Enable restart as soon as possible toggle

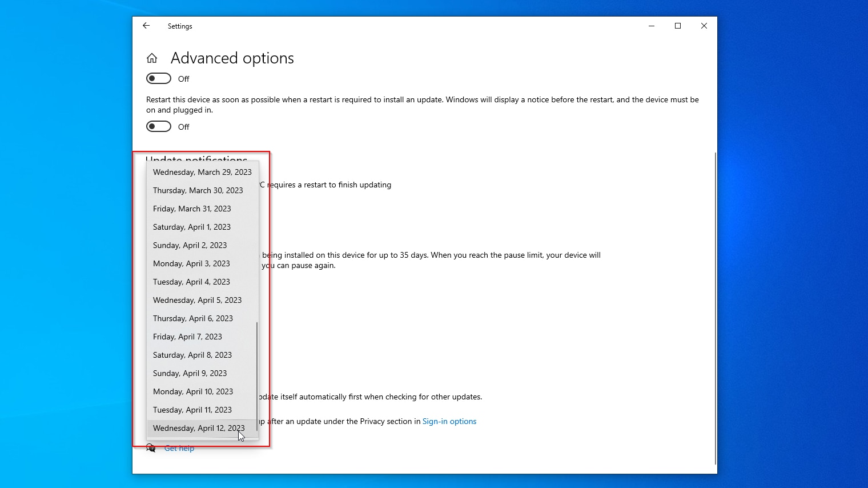159,126
